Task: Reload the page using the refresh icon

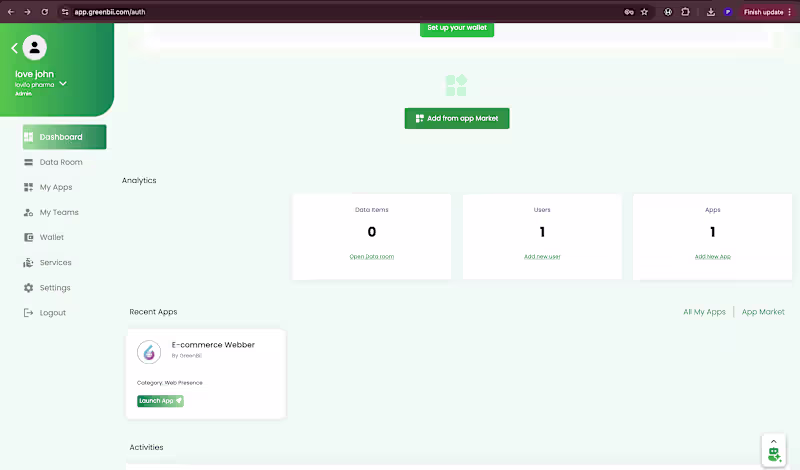Action: [x=45, y=12]
